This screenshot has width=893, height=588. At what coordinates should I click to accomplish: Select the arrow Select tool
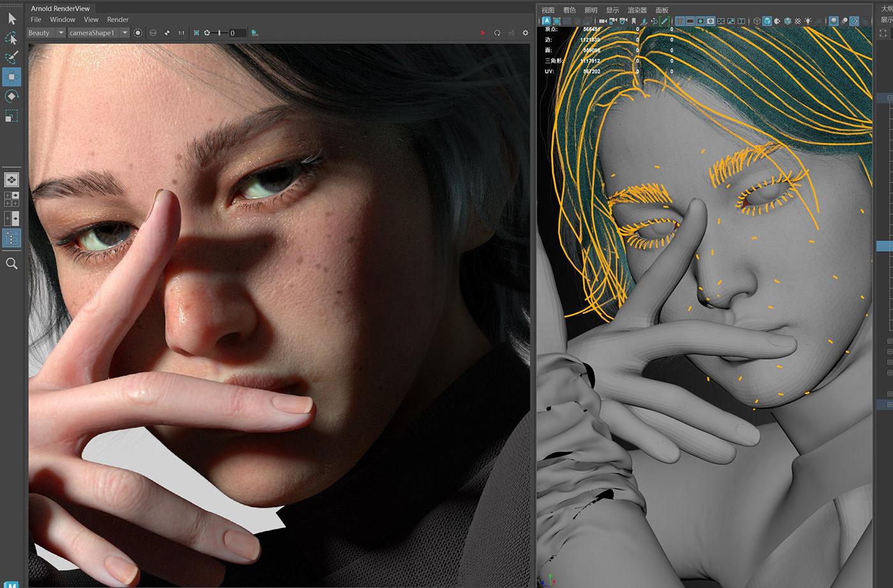point(11,18)
